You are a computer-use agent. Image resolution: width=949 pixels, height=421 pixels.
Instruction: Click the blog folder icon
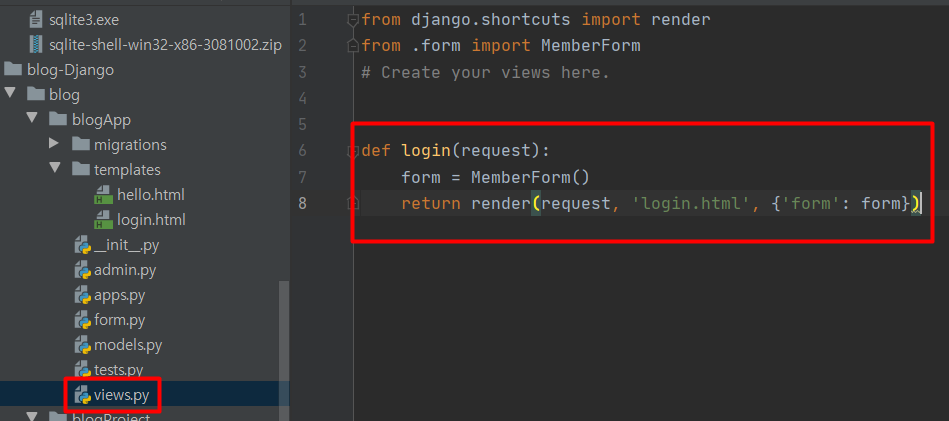pos(36,94)
